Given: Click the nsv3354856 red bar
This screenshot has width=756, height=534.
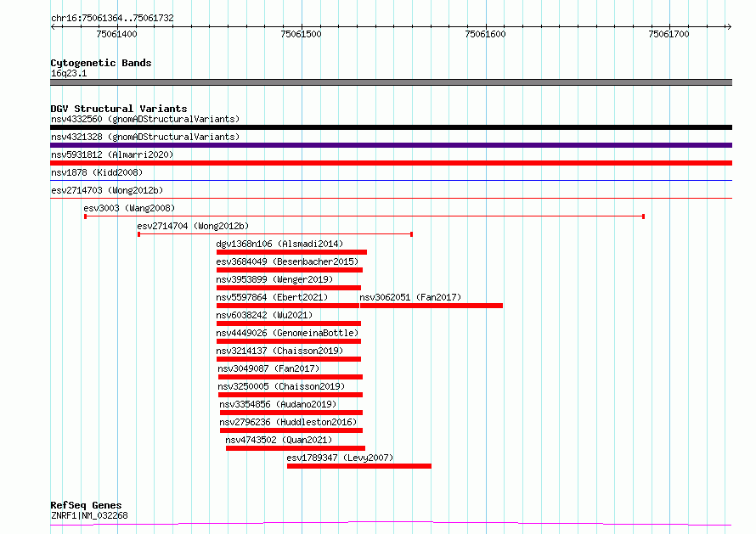Looking at the screenshot, I should (x=291, y=413).
